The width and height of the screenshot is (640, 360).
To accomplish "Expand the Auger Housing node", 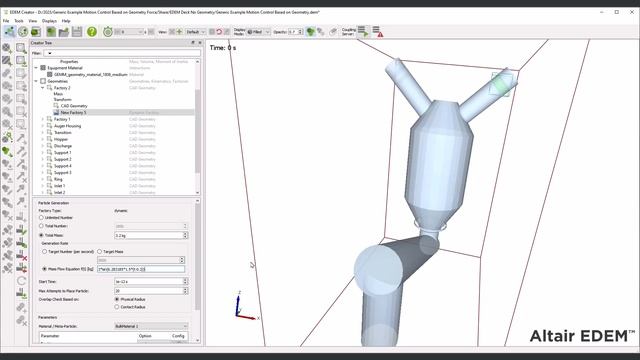I will [x=42, y=126].
